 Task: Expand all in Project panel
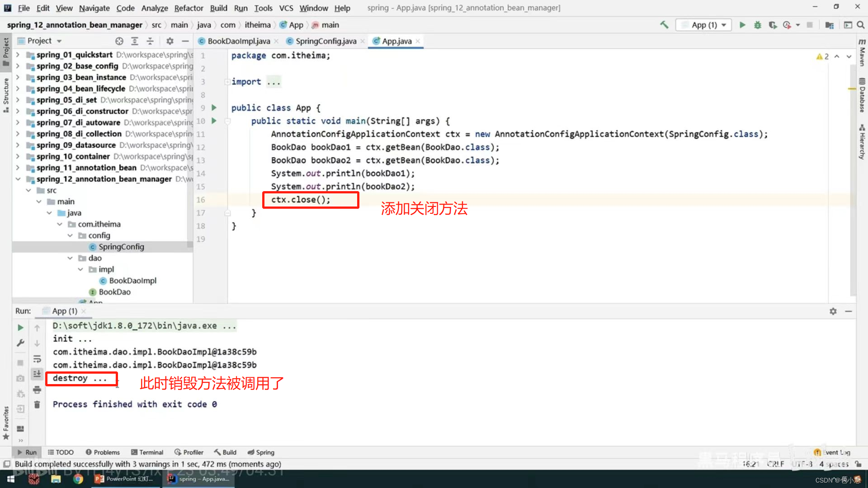(x=135, y=41)
